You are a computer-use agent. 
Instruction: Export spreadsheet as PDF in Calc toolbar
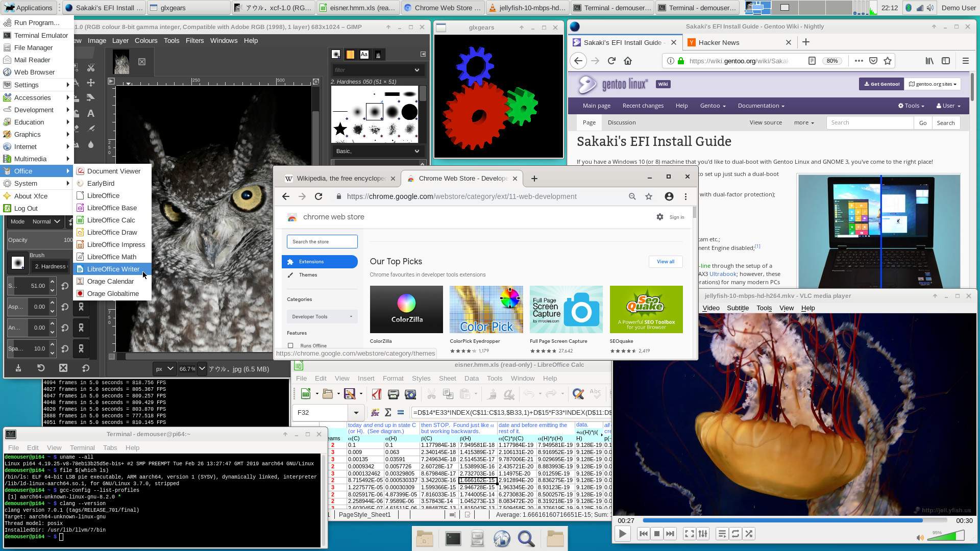(377, 394)
